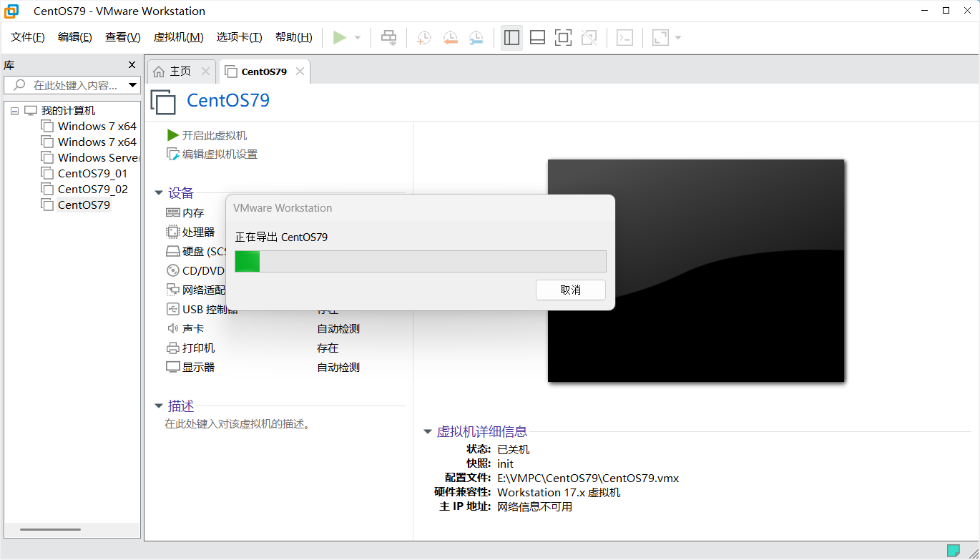Click the Unity mode toolbar icon
980x560 pixels.
click(589, 37)
